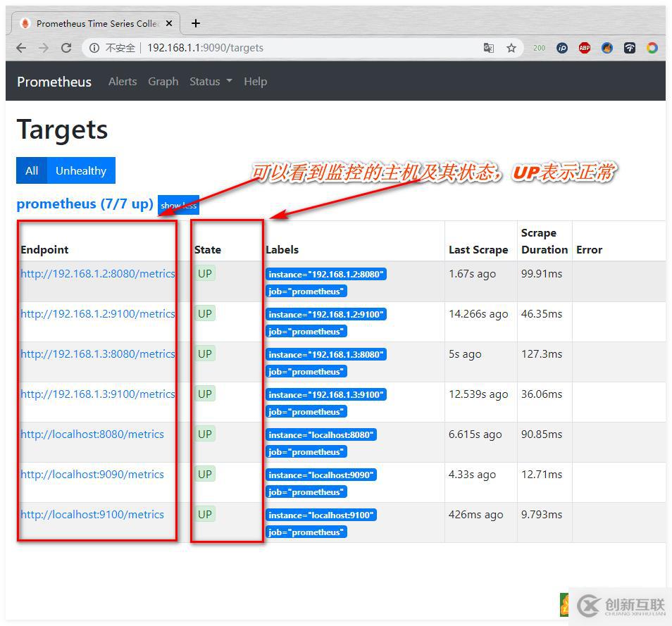Open http://localhost:9100/metrics endpoint

(92, 515)
